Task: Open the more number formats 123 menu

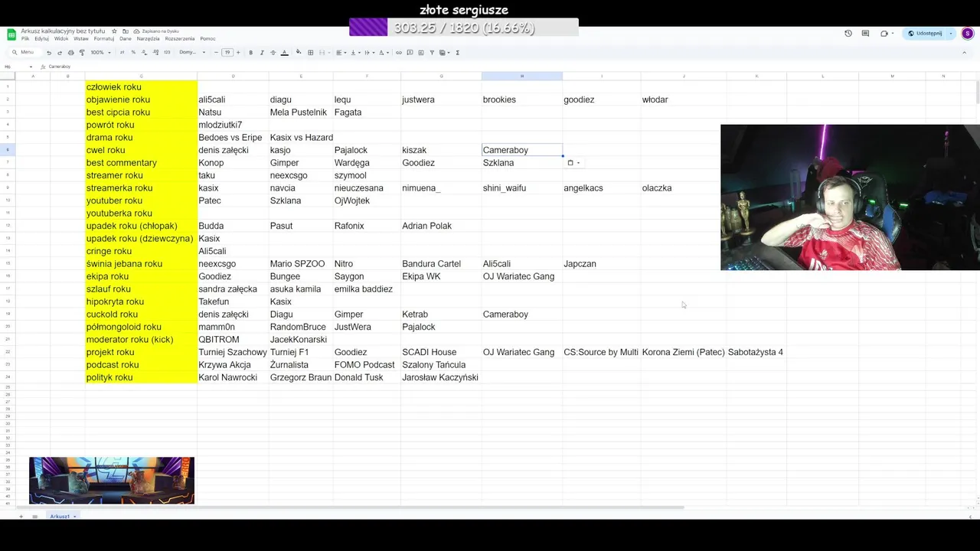Action: (x=167, y=53)
